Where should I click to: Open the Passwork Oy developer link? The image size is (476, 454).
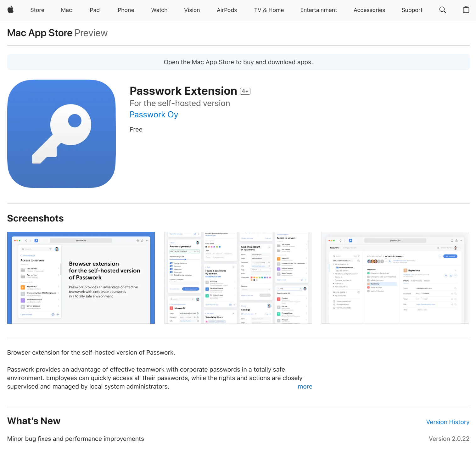(154, 115)
